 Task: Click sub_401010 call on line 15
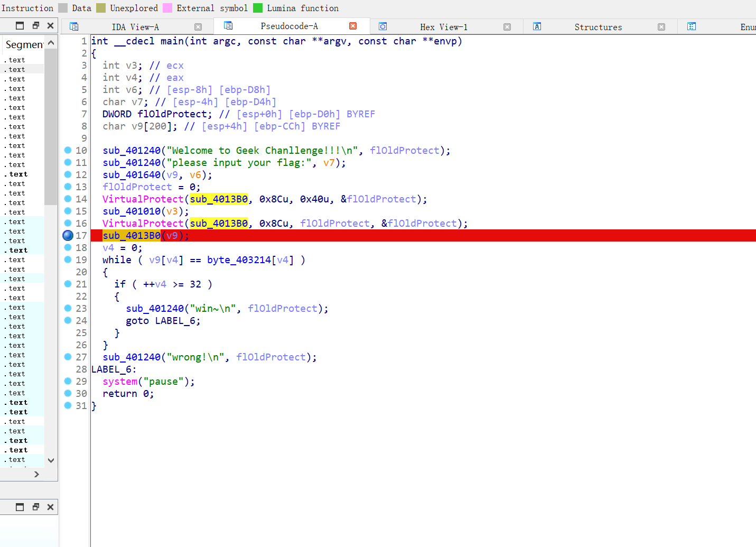pos(132,211)
